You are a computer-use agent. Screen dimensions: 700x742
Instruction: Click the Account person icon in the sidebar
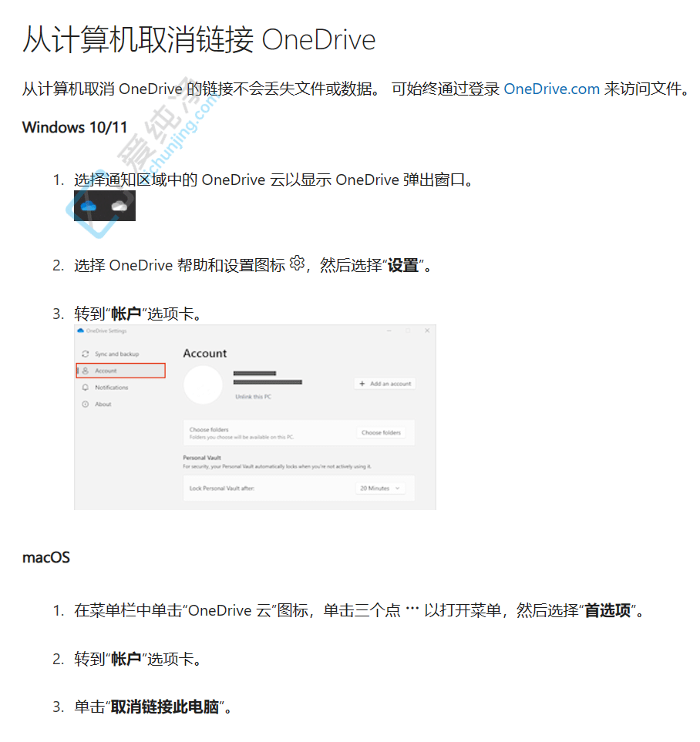[85, 371]
